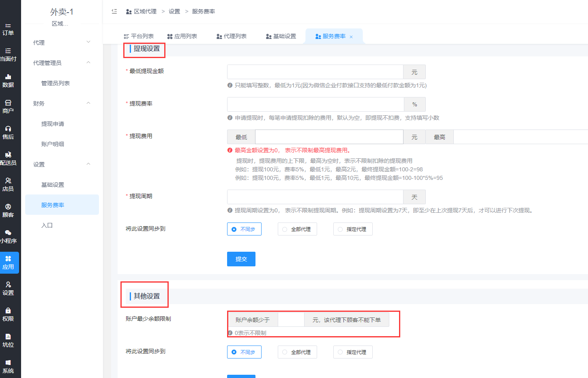Click 设置 in the breadcrumb
588x378 pixels.
pyautogui.click(x=174, y=11)
